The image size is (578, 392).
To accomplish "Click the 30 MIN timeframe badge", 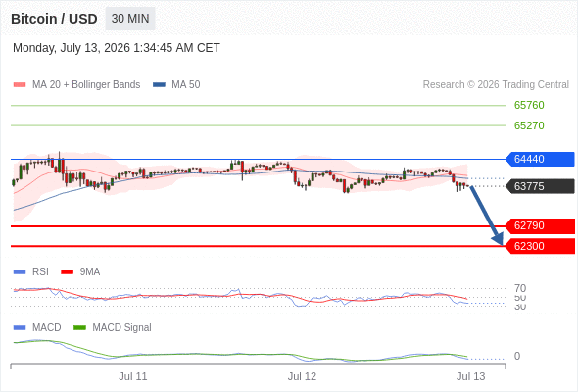I will (x=130, y=19).
